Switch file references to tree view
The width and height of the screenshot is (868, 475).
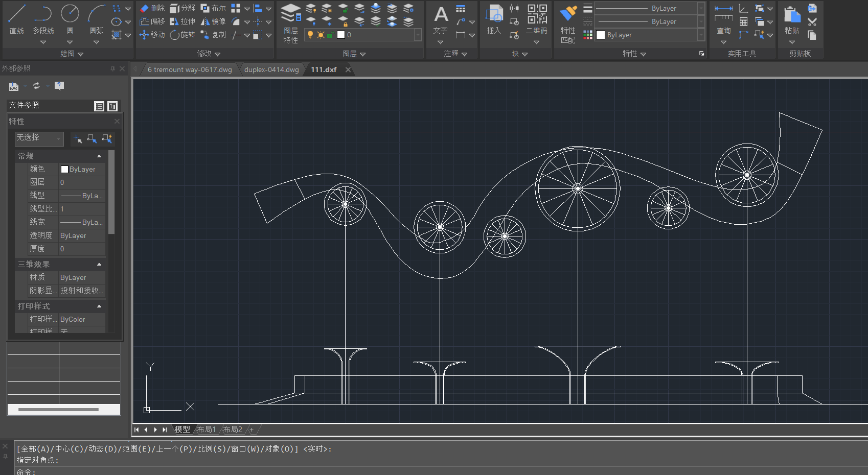112,106
